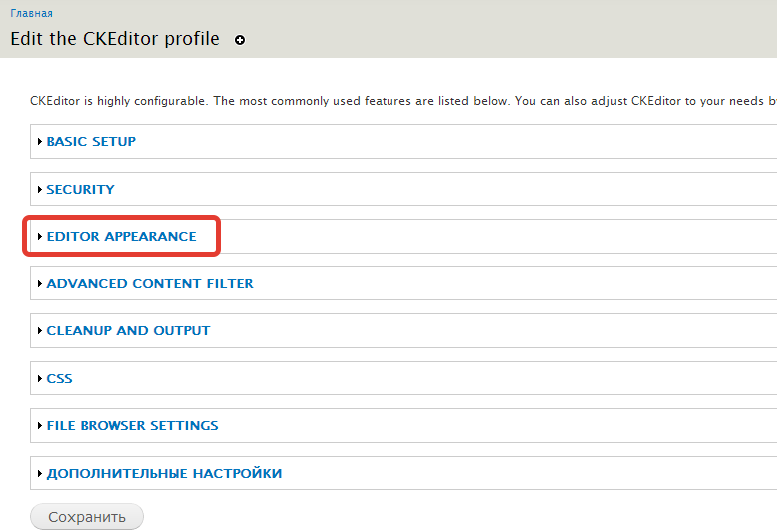Click the triangle arrow beside EDITOR APPEARANCE

(40, 237)
